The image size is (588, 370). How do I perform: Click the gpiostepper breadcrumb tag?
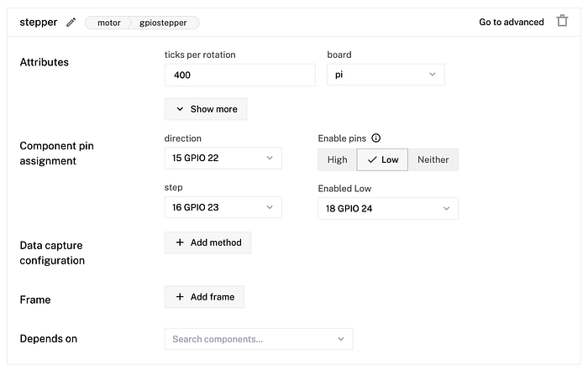(x=164, y=23)
